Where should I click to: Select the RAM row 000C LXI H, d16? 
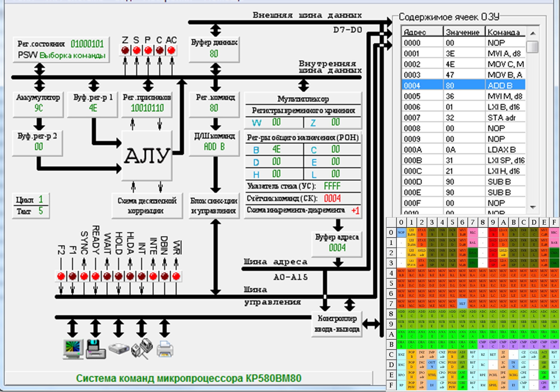(x=463, y=171)
